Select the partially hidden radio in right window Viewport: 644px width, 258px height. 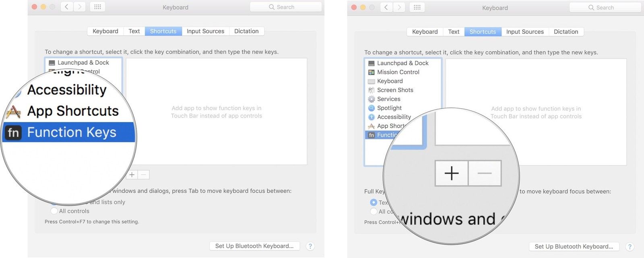[374, 202]
